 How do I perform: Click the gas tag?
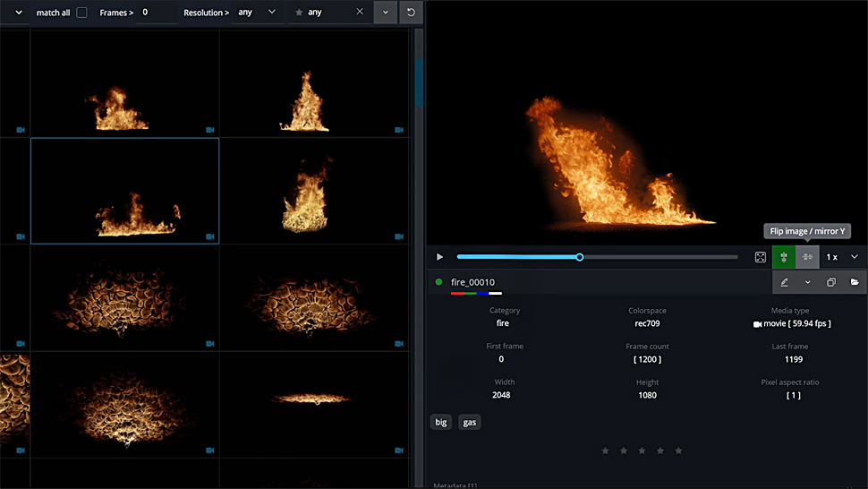(470, 422)
